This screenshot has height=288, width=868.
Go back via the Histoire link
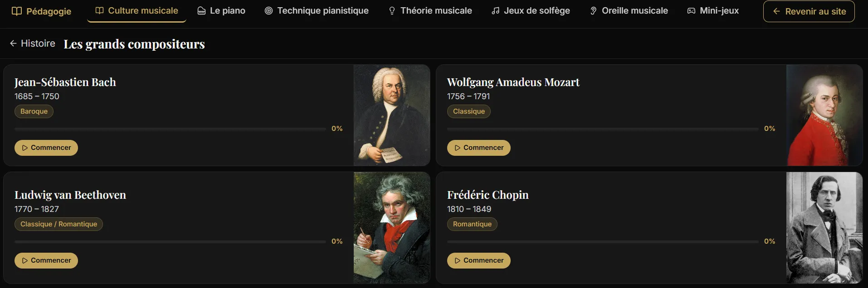pos(38,43)
